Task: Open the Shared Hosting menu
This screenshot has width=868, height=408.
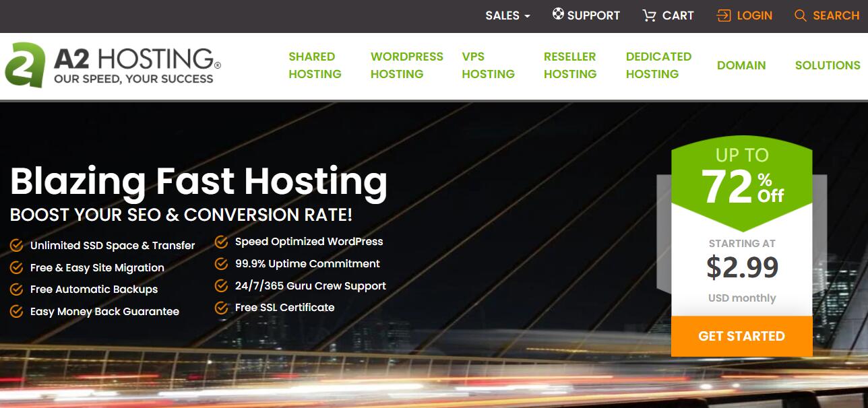Action: (x=315, y=65)
